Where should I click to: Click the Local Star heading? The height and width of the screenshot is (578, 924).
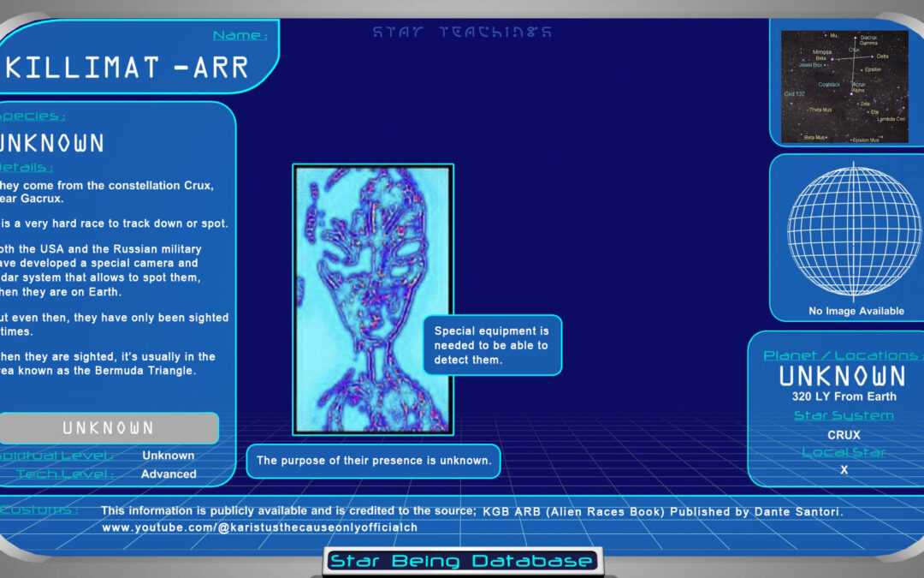843,452
